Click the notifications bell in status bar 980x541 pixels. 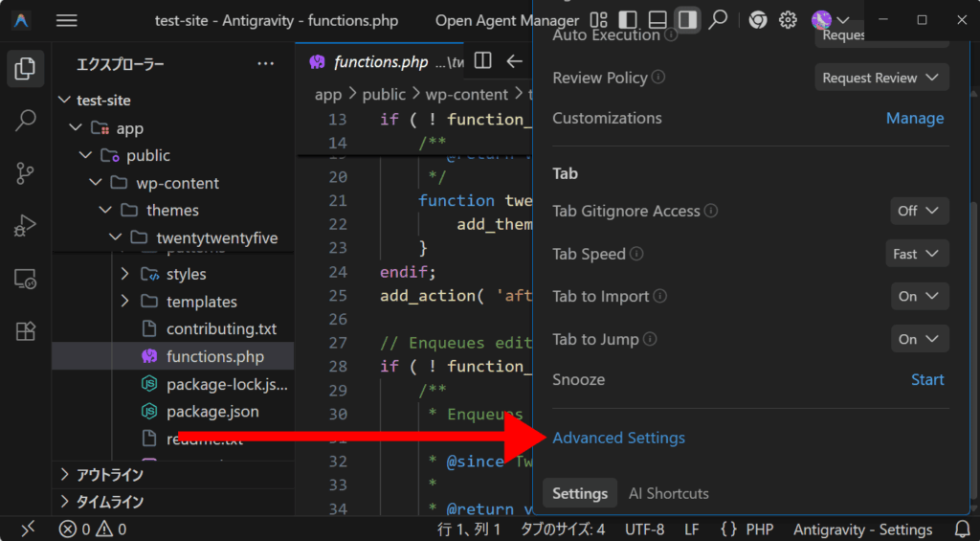pos(963,529)
